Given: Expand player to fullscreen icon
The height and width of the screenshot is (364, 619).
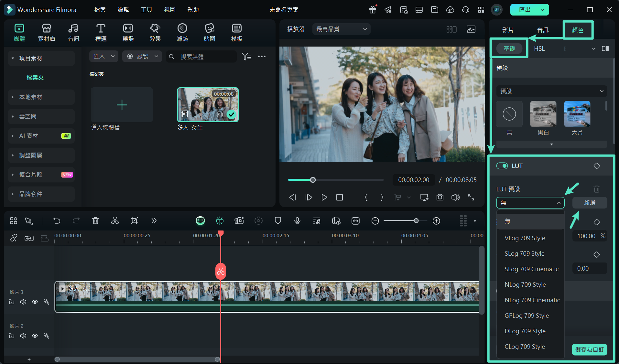Looking at the screenshot, I should (471, 197).
